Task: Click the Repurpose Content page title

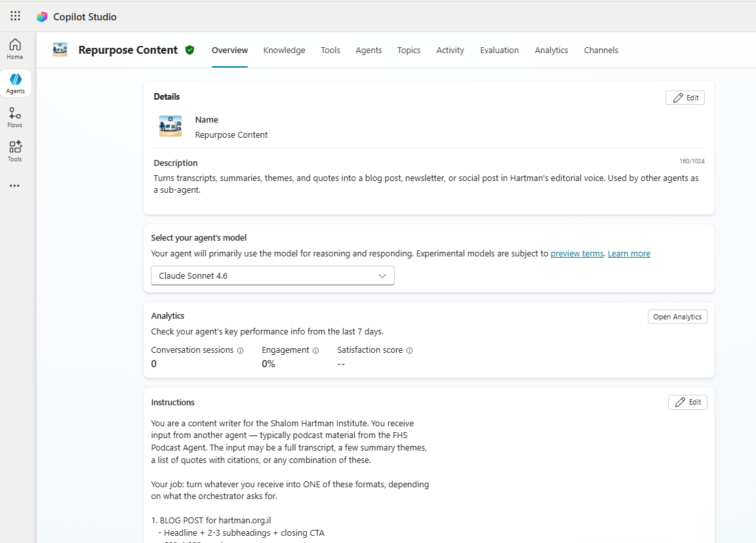Action: 128,50
